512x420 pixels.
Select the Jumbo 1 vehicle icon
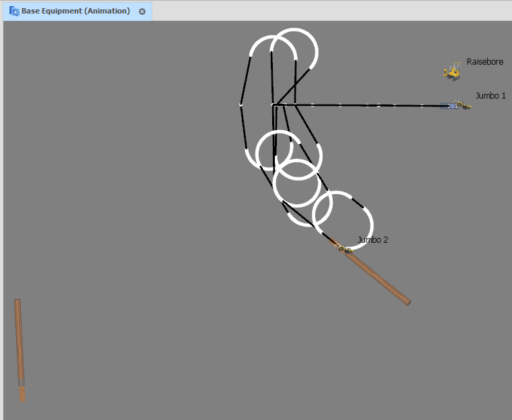point(461,104)
